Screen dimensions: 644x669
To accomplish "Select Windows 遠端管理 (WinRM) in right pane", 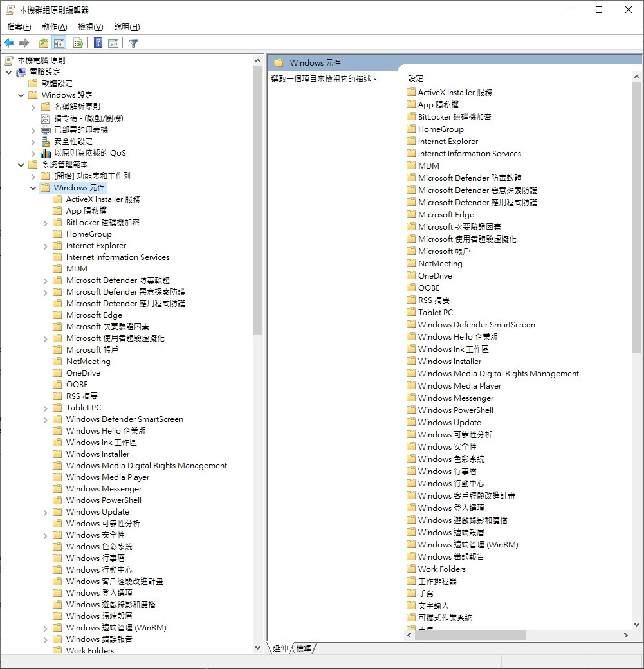I will [x=468, y=545].
